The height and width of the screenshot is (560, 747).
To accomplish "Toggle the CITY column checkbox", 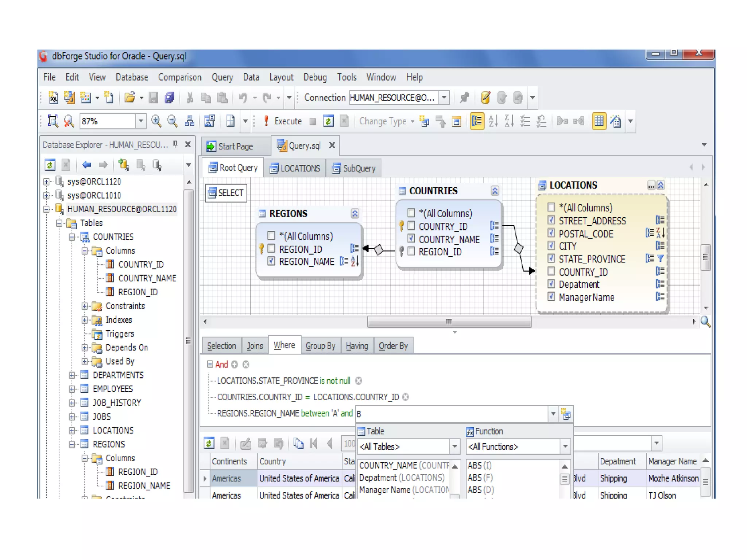I will [x=551, y=245].
